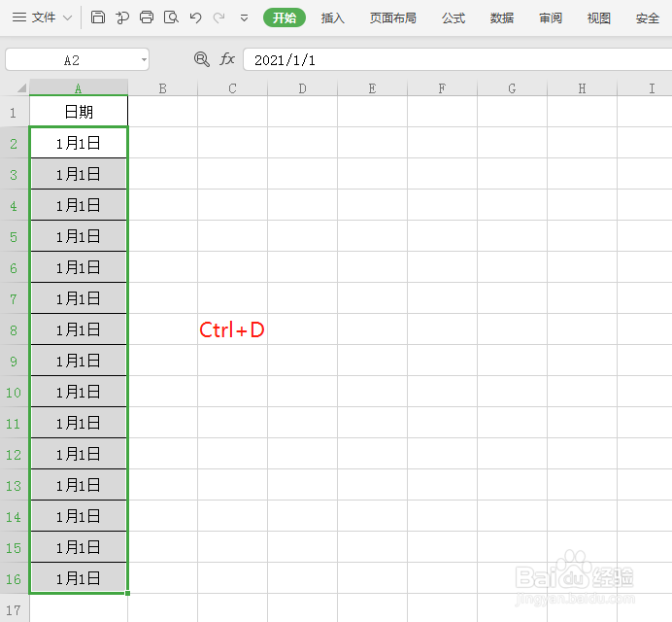This screenshot has height=622, width=672.
Task: Click the red Ctrl+D text in row 8
Action: point(232,329)
